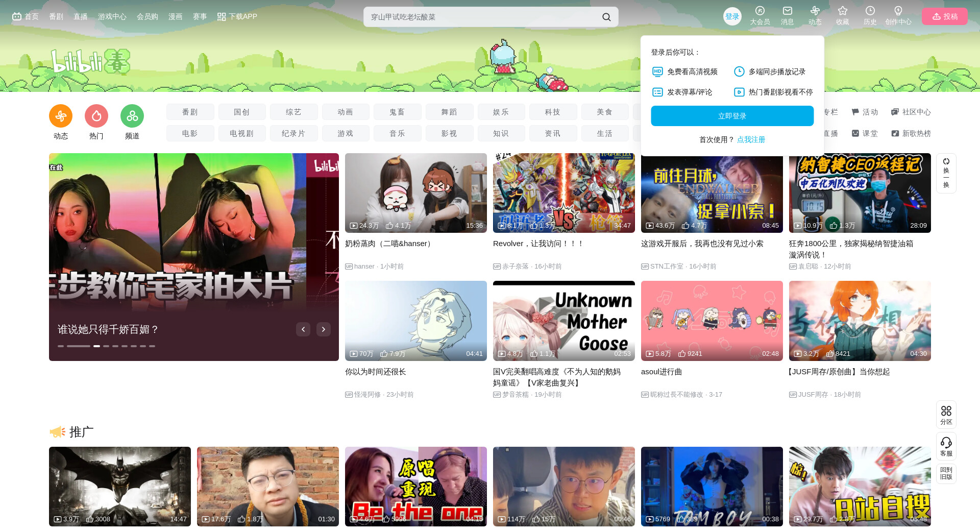Click uploader name '怪漫阿修'
The height and width of the screenshot is (531, 980).
[x=367, y=395]
